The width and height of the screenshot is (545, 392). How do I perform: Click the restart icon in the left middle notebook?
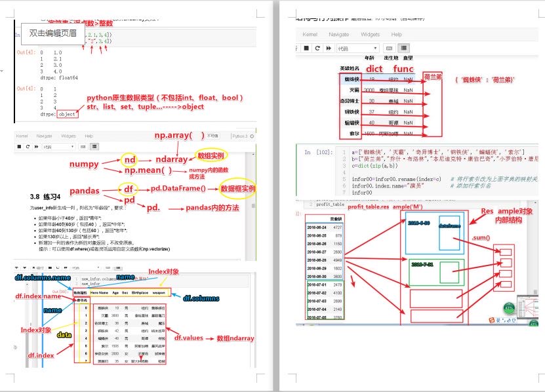28,147
